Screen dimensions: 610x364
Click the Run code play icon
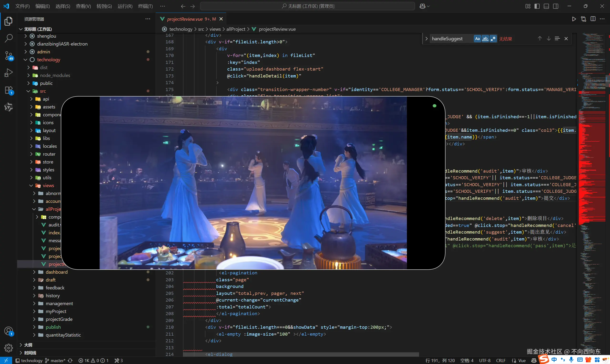coord(574,19)
